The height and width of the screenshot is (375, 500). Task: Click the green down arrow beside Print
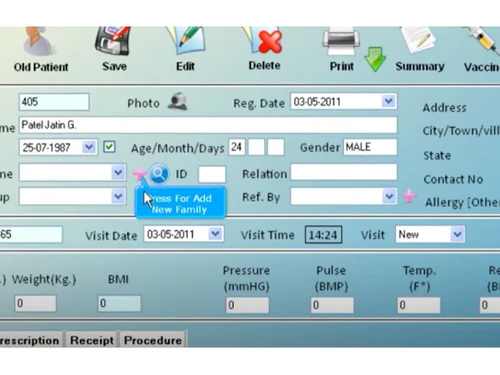tap(375, 59)
